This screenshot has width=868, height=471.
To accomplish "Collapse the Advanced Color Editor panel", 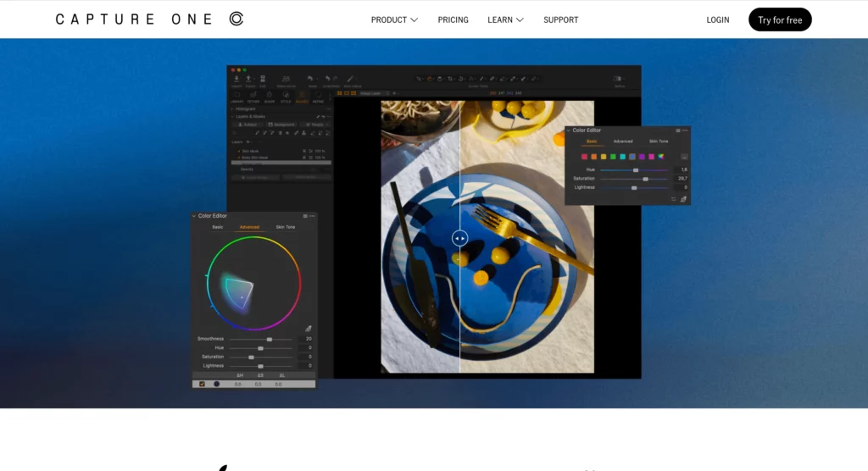I will click(x=194, y=216).
